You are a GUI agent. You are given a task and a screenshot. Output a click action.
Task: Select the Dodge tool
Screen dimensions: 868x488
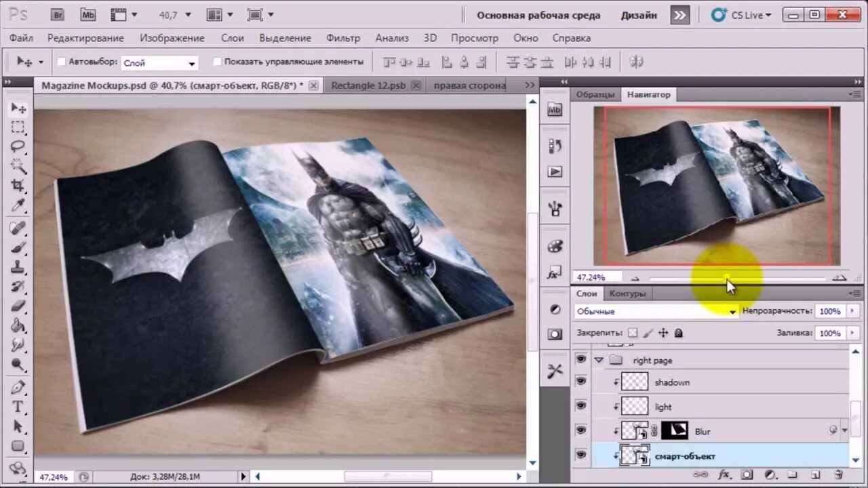[18, 364]
